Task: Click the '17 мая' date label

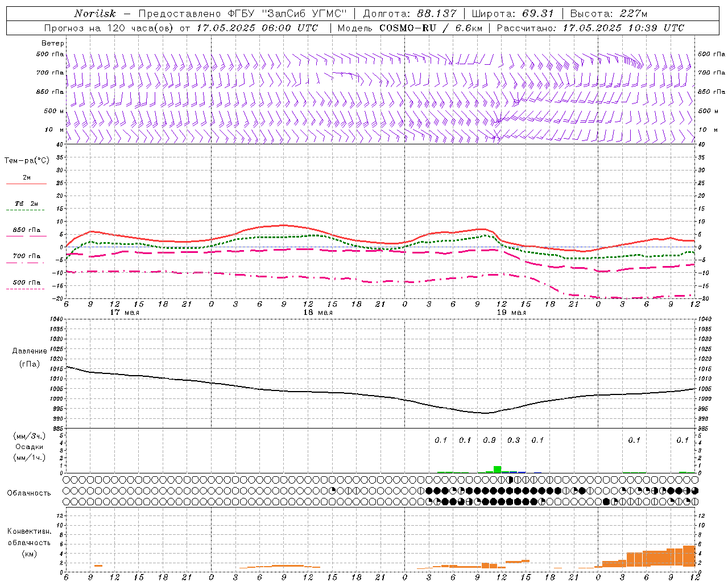Action: (x=124, y=313)
